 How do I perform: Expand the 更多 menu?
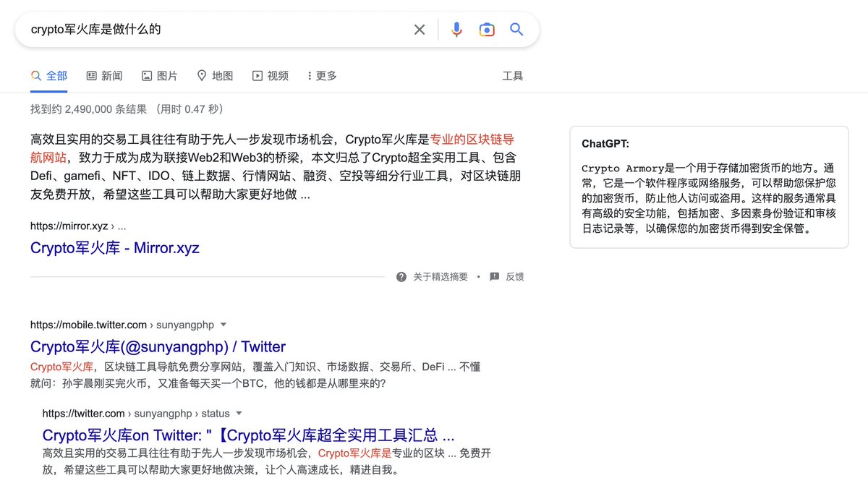coord(322,76)
